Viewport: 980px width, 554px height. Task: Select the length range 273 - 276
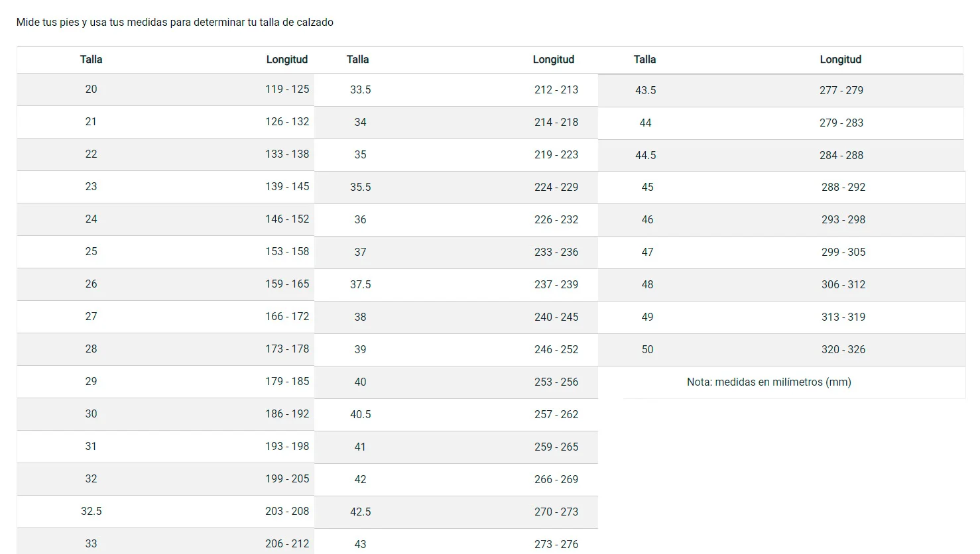556,544
